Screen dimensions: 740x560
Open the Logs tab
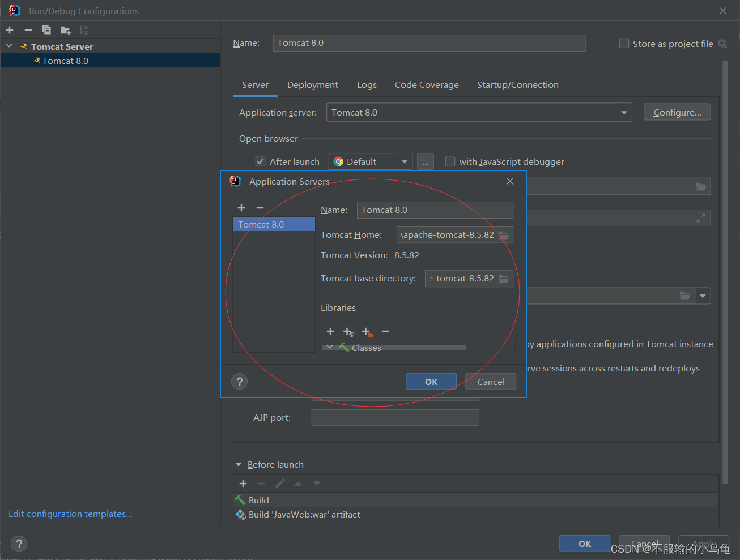point(367,85)
